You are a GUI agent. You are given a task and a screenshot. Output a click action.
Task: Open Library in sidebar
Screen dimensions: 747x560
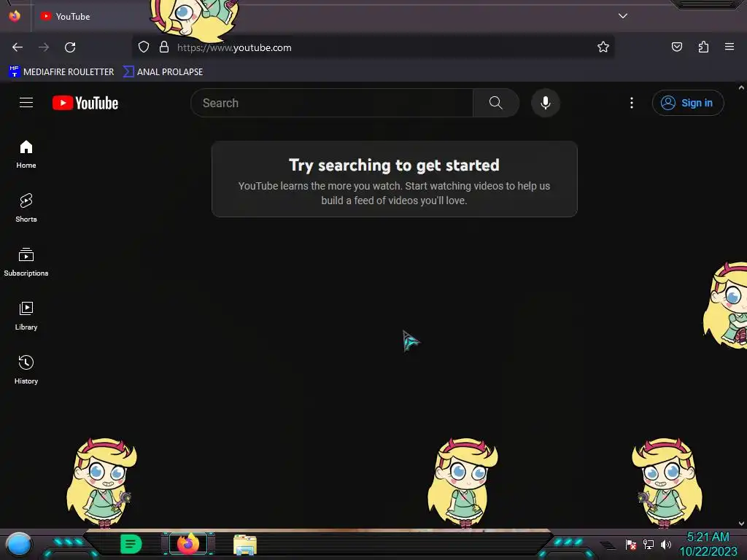[x=26, y=316]
